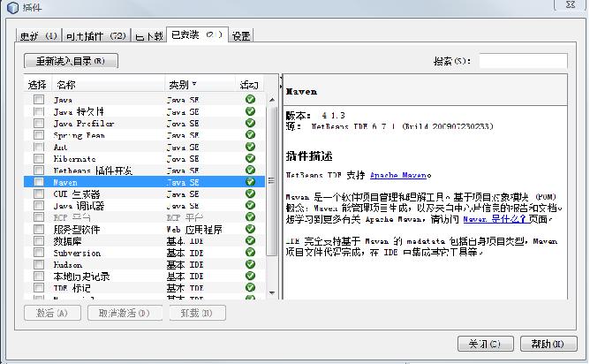Open the Apache Maven link
The height and width of the screenshot is (364, 590).
tap(400, 175)
